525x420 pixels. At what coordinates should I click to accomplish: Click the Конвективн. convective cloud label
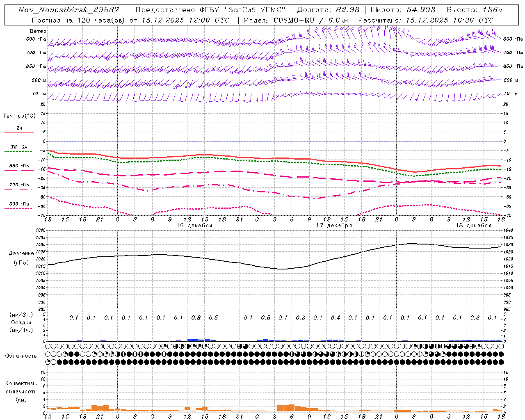click(x=21, y=384)
